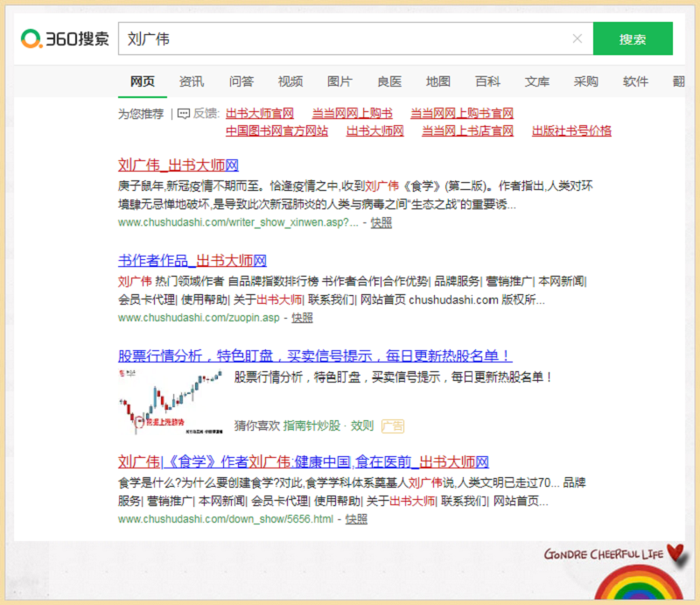Open 快照 for the zuopin.asp result
700x605 pixels.
click(x=302, y=318)
